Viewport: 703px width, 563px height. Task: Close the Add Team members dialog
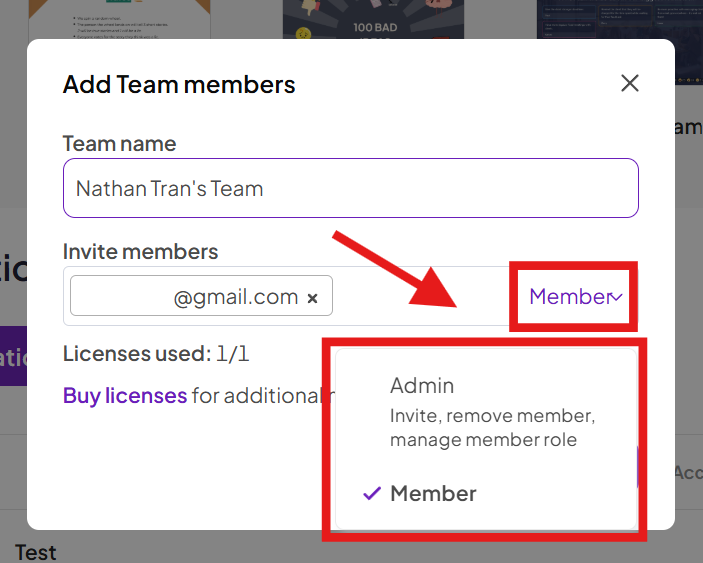629,83
